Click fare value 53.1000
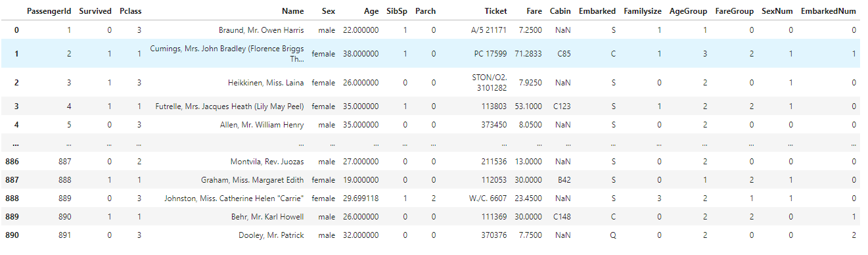The height and width of the screenshot is (255, 868). point(528,106)
